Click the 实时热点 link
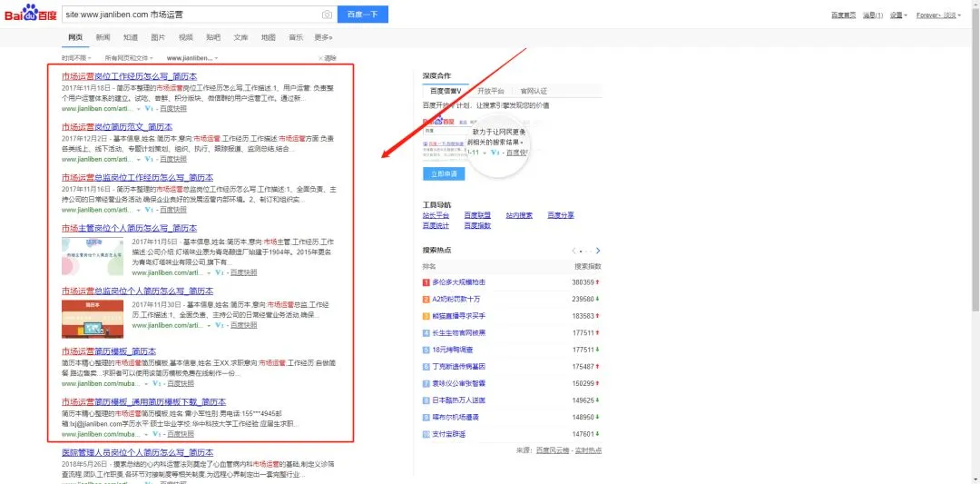 click(588, 450)
